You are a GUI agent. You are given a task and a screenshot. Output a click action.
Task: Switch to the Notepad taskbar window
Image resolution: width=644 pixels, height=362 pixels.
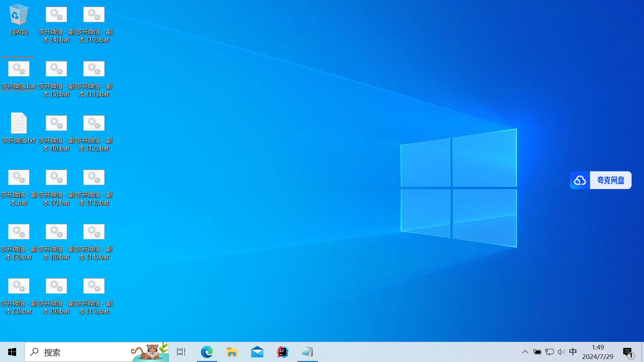pyautogui.click(x=308, y=352)
